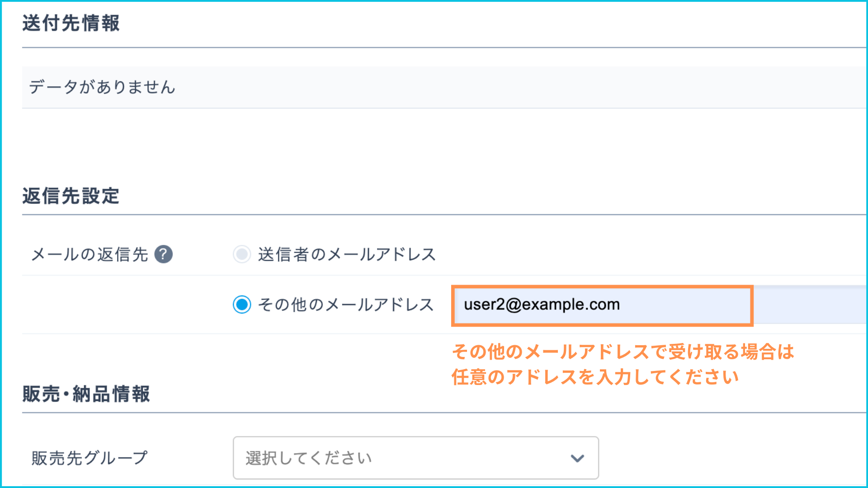868x488 pixels.
Task: Click the 選択してください placeholder text
Action: pyautogui.click(x=309, y=458)
